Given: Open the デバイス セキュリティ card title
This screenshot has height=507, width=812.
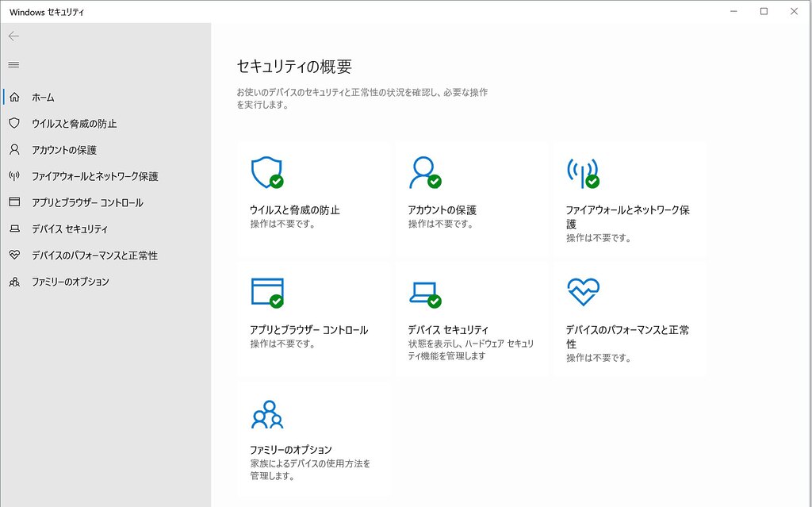Looking at the screenshot, I should point(448,330).
